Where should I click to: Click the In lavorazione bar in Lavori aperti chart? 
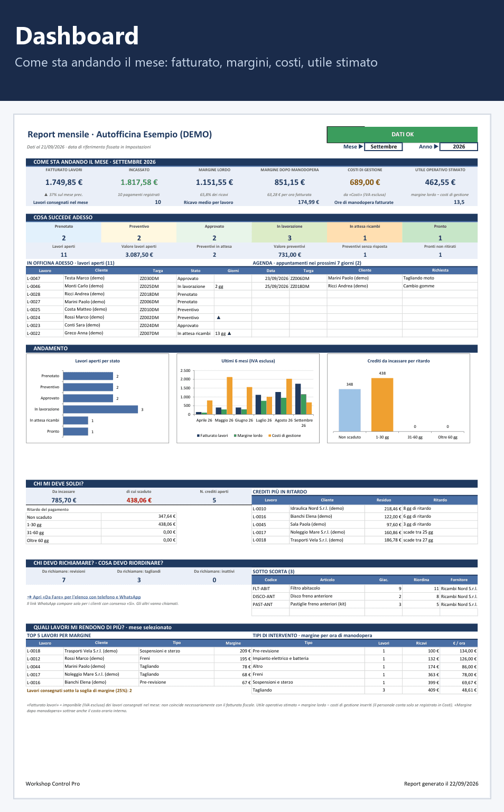point(100,409)
